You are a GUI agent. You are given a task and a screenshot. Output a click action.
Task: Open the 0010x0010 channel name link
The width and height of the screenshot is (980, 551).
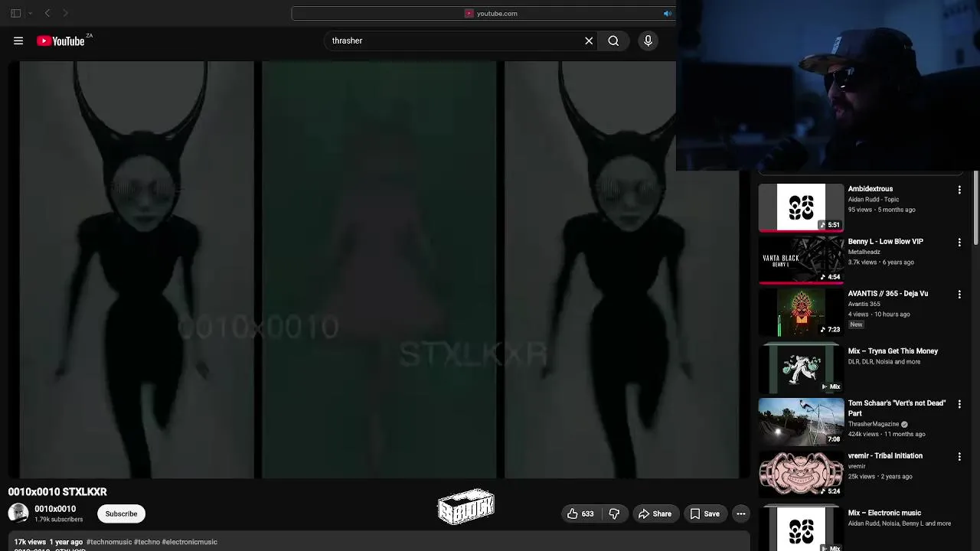(x=55, y=509)
